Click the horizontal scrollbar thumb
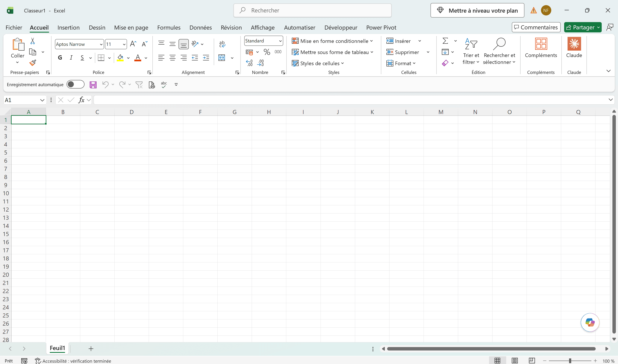618x364 pixels. (491, 349)
